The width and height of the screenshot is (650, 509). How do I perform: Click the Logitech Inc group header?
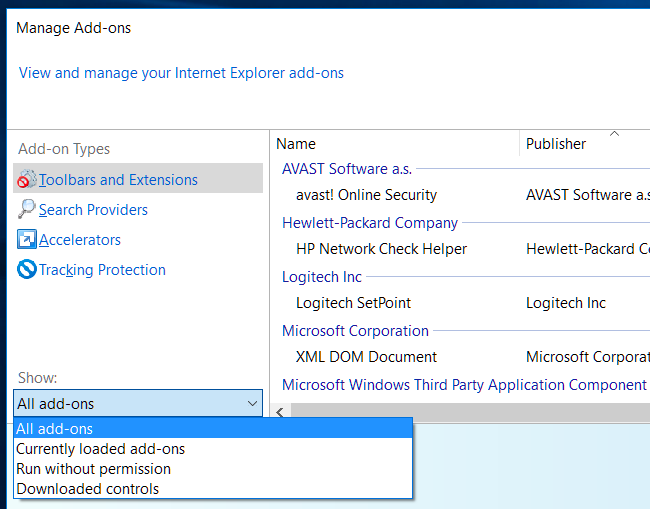point(322,277)
